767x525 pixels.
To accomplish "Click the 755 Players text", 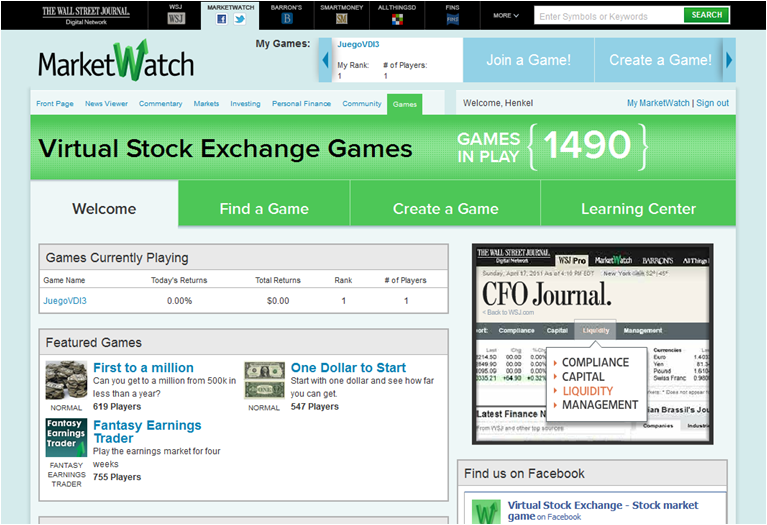I will tap(117, 477).
